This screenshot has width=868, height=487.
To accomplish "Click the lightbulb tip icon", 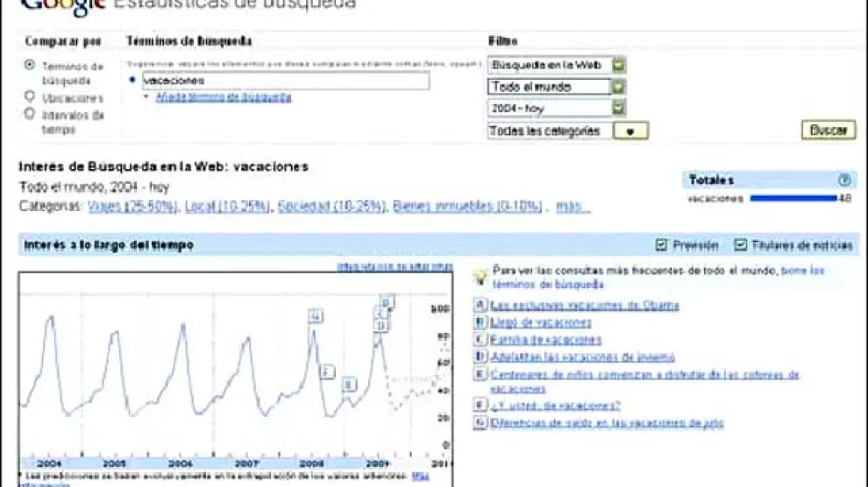I will (480, 277).
